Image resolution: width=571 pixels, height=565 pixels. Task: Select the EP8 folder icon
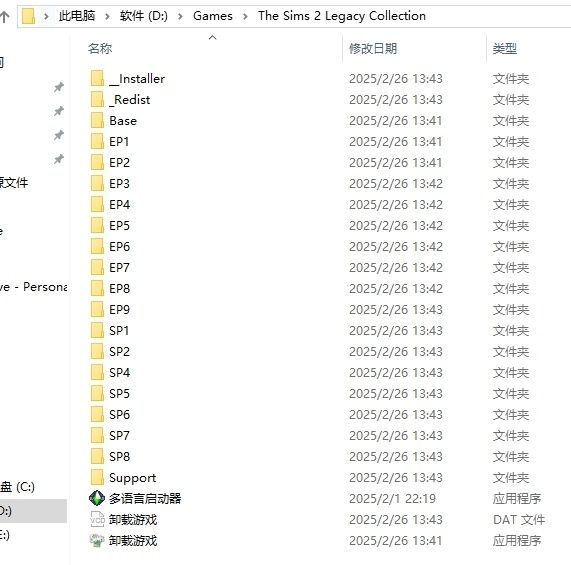tap(97, 288)
